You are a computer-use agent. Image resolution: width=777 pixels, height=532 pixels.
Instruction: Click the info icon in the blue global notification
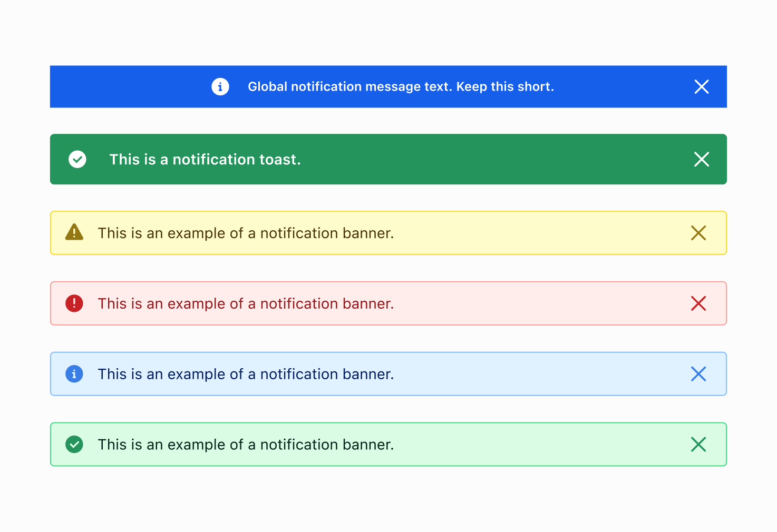coord(220,86)
